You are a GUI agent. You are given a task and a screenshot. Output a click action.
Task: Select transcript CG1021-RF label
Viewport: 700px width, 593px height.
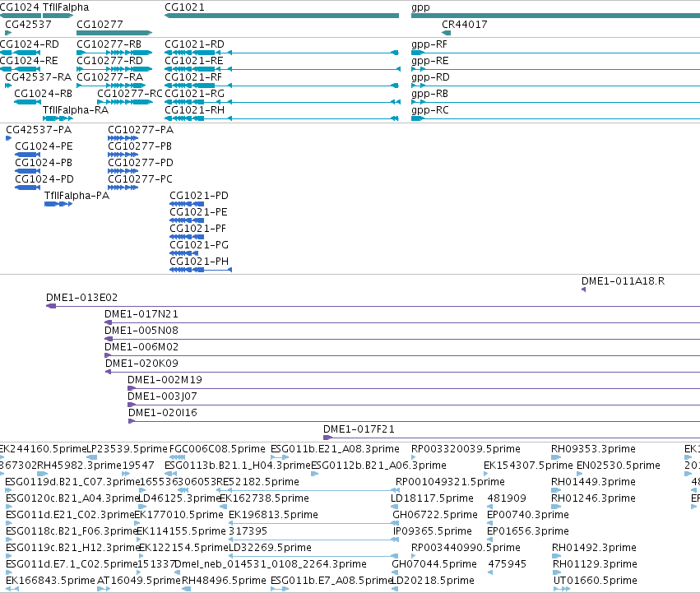pos(193,77)
